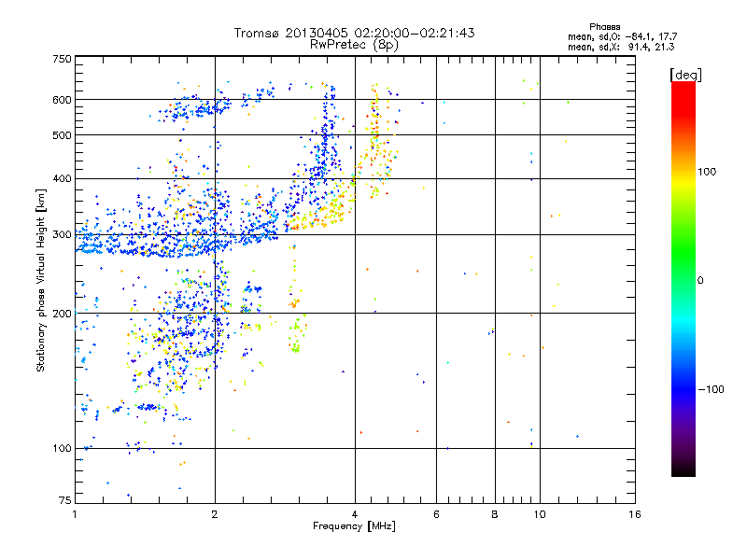The image size is (747, 560).
Task: Click the y-axis label '75'
Action: click(x=65, y=500)
